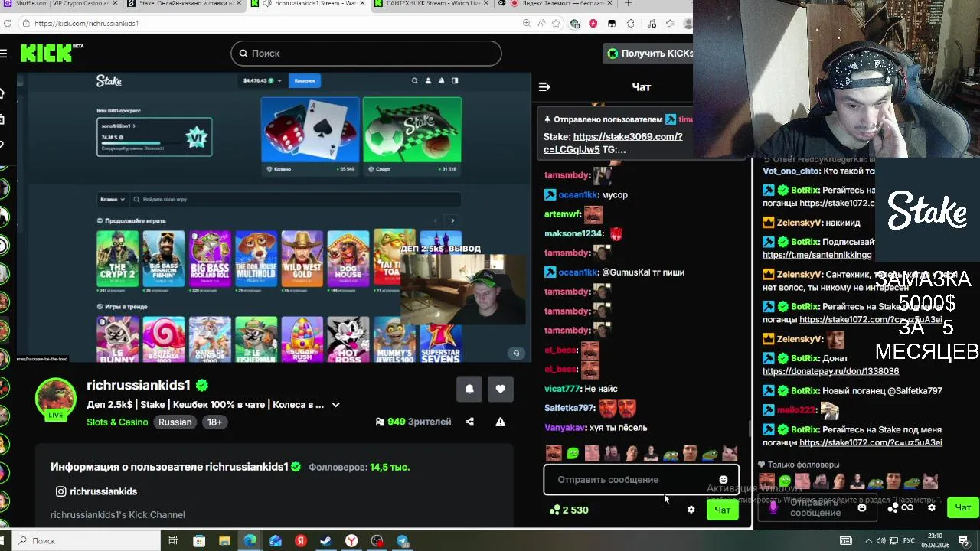Open emoji picker in left chat input

pos(723,480)
